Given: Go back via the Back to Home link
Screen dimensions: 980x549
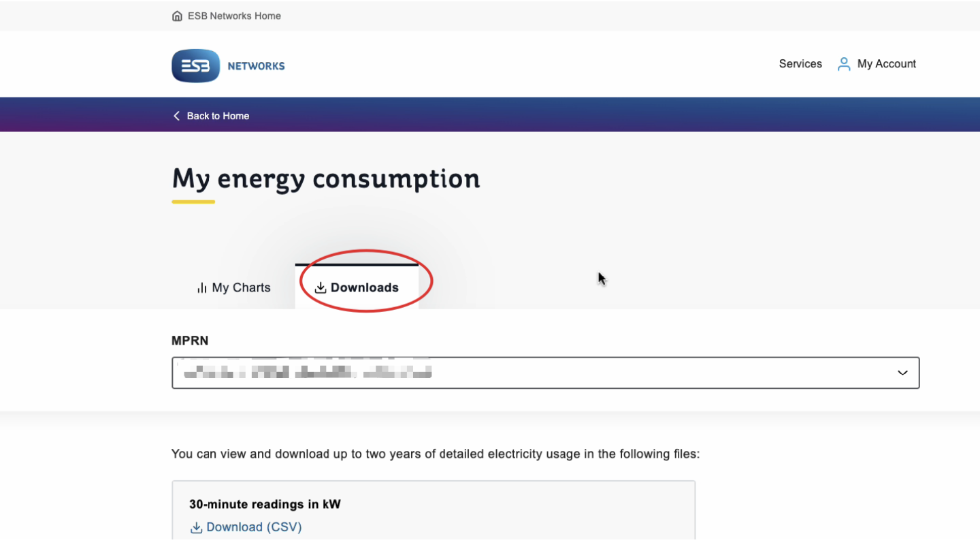Looking at the screenshot, I should (218, 116).
